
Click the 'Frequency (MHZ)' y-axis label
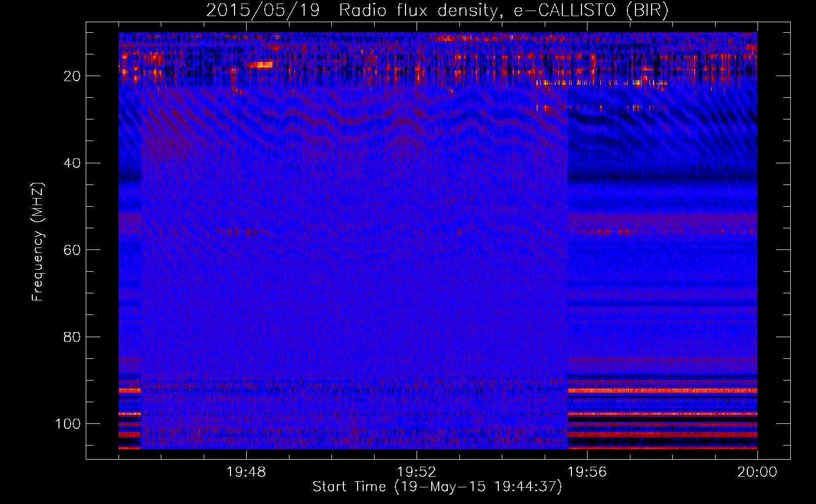38,242
